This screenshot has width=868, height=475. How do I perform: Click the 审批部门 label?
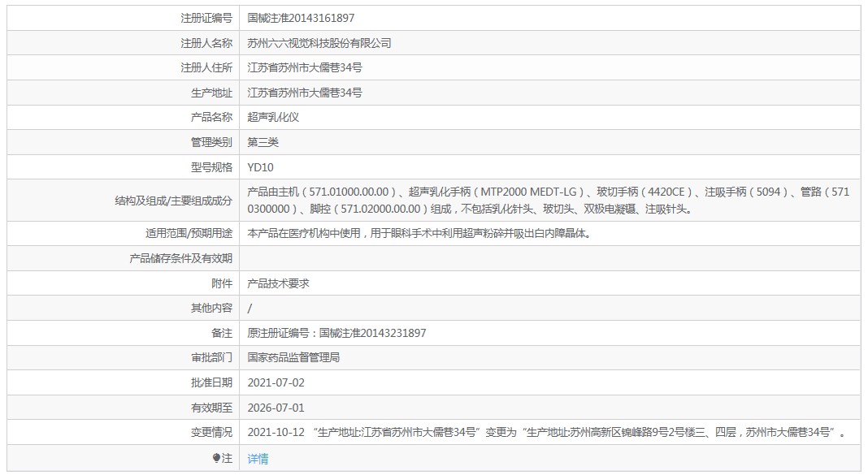coord(211,358)
